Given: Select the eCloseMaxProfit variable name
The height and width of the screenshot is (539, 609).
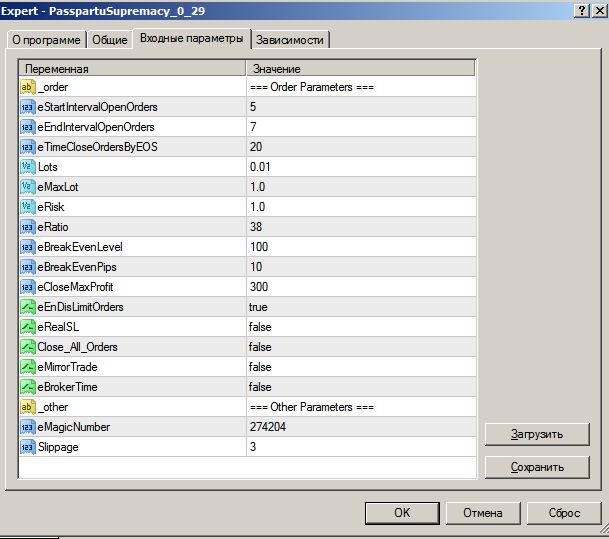Looking at the screenshot, I should coord(75,287).
